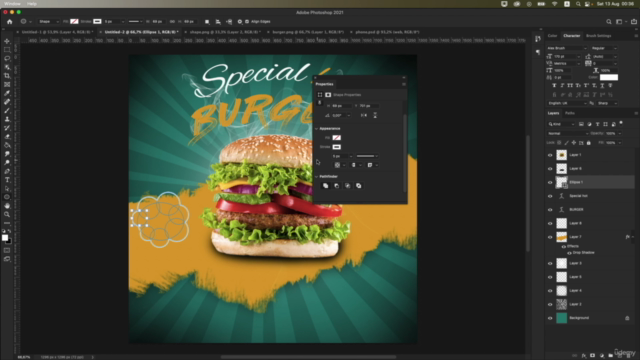This screenshot has height=360, width=640.
Task: Toggle the Align Edges checkbox
Action: click(247, 22)
